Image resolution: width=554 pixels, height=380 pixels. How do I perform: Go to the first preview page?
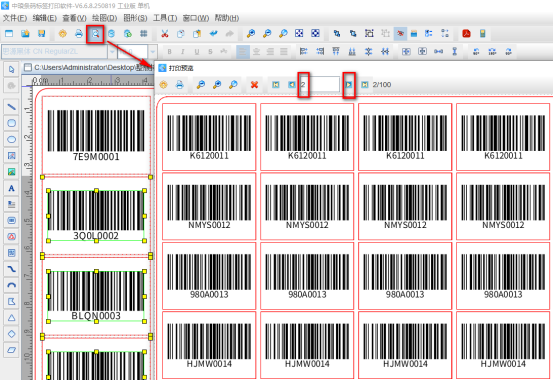[x=276, y=84]
